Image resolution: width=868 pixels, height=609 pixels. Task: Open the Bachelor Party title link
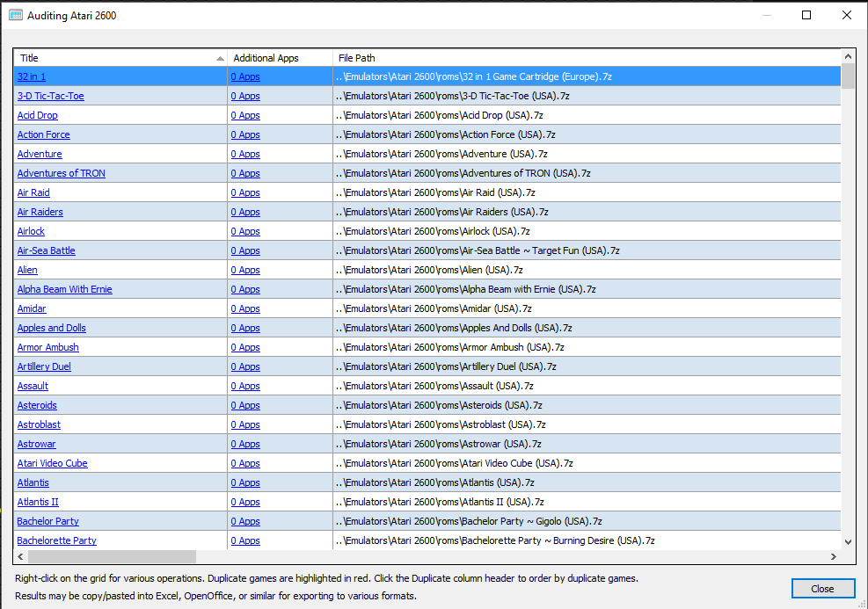coord(47,522)
